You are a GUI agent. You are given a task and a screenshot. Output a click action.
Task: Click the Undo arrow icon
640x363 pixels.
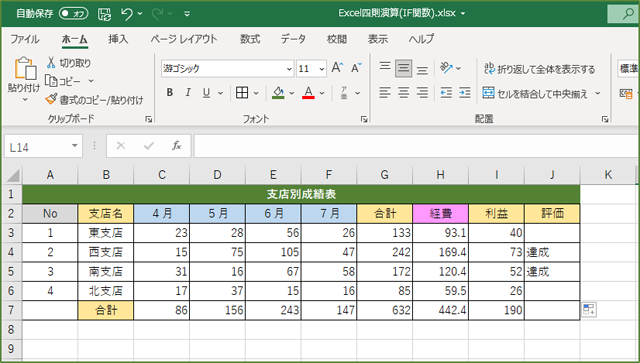pyautogui.click(x=127, y=14)
